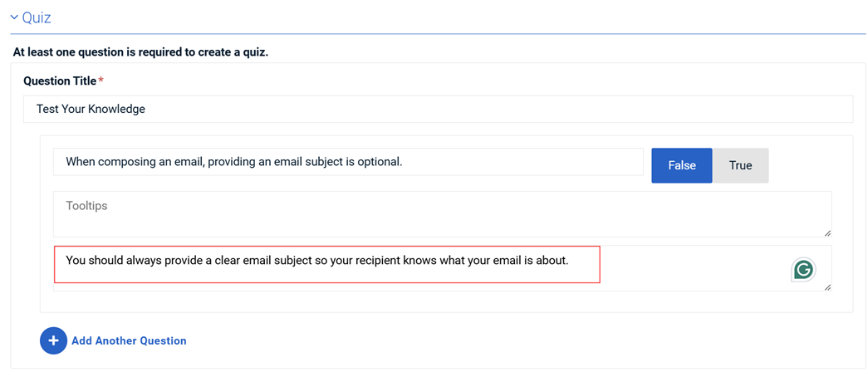Viewport: 868px width, 372px height.
Task: Collapse the Quiz section chevron
Action: [x=14, y=17]
